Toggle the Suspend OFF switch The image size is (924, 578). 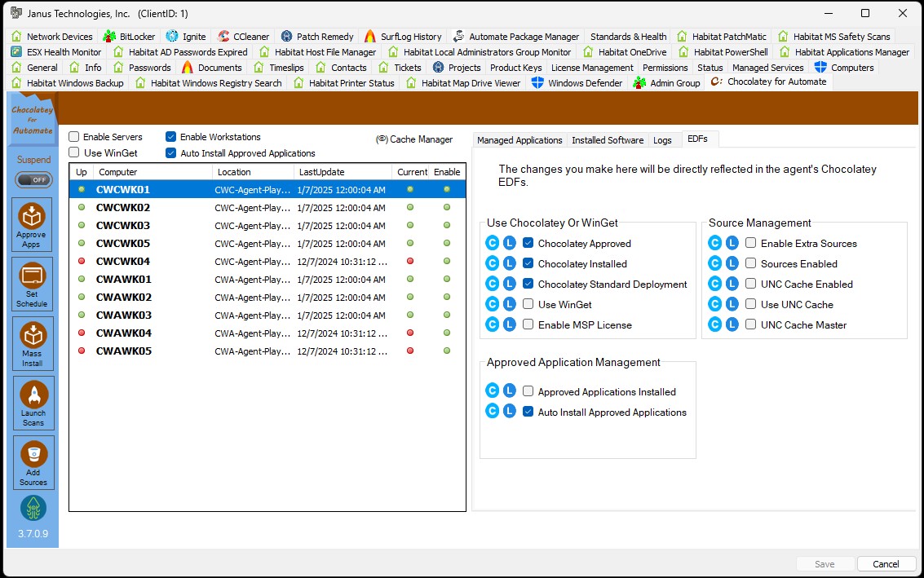[x=33, y=179]
